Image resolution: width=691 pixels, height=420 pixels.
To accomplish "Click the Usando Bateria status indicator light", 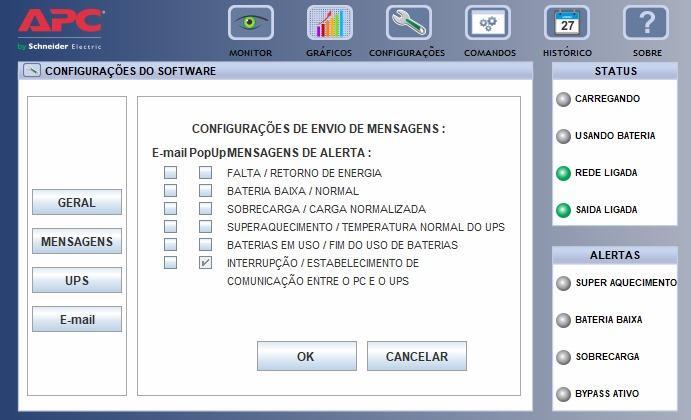I will (x=563, y=137).
